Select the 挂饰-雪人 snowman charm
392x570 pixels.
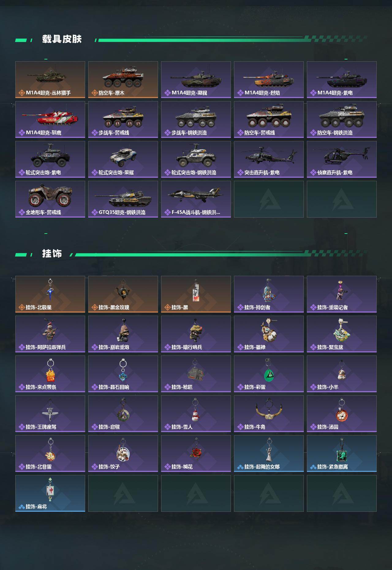click(x=196, y=414)
